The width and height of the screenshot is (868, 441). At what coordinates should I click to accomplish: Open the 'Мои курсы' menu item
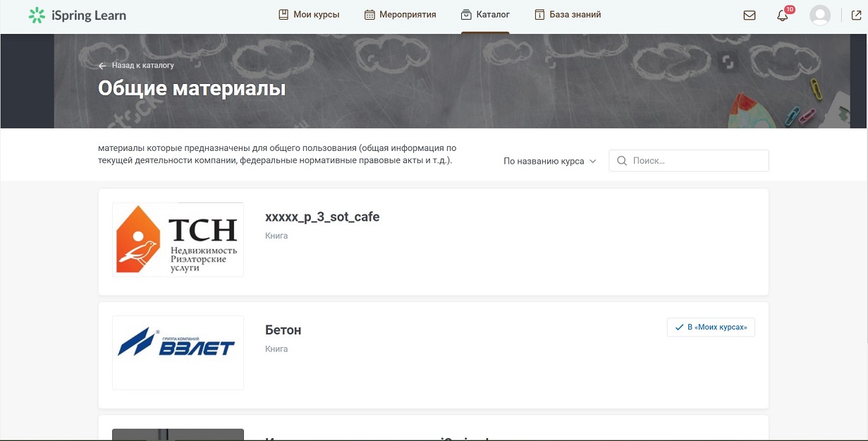click(309, 15)
